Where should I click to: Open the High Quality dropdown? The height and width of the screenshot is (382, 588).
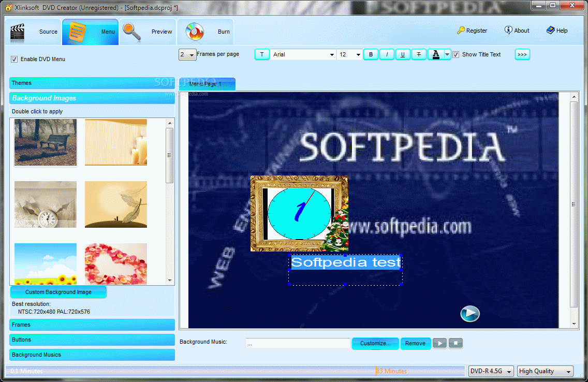click(x=545, y=371)
